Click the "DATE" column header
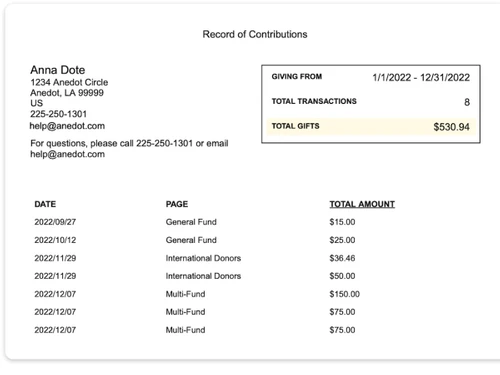The height and width of the screenshot is (375, 500). pos(45,204)
